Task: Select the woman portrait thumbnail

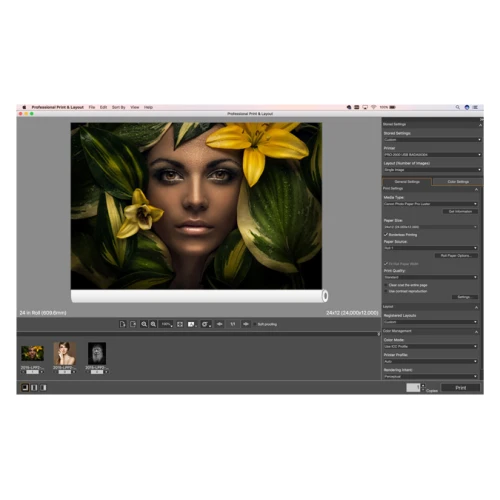Action: (x=65, y=353)
